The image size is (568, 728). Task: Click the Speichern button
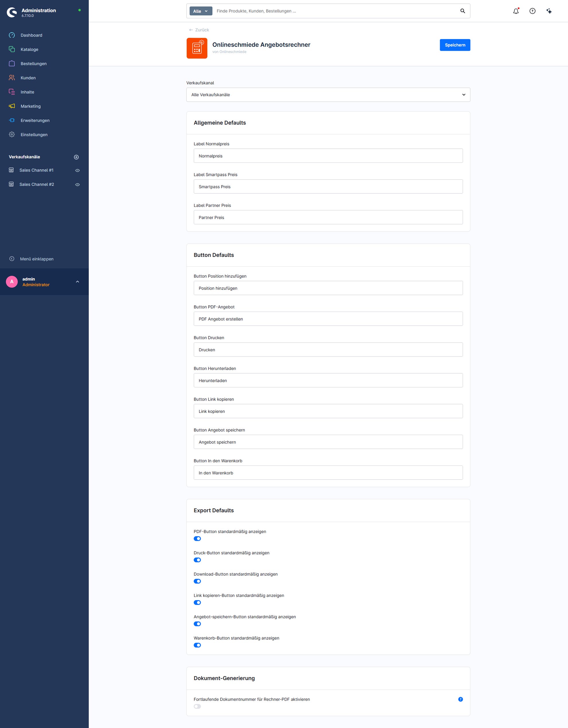click(x=455, y=45)
